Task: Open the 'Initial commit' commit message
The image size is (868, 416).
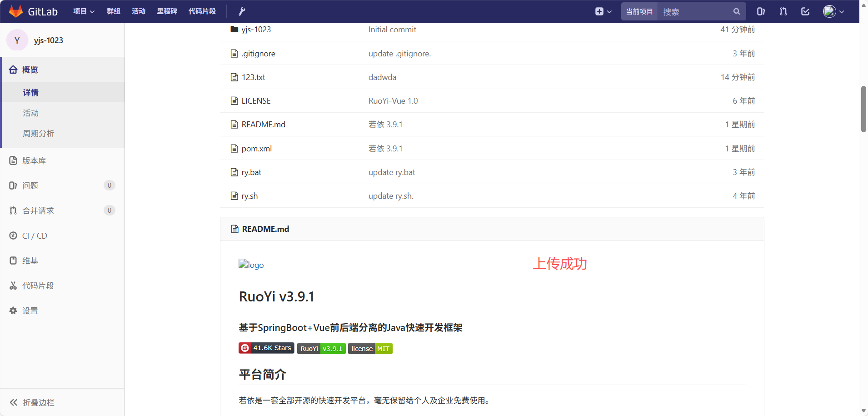Action: click(x=392, y=30)
